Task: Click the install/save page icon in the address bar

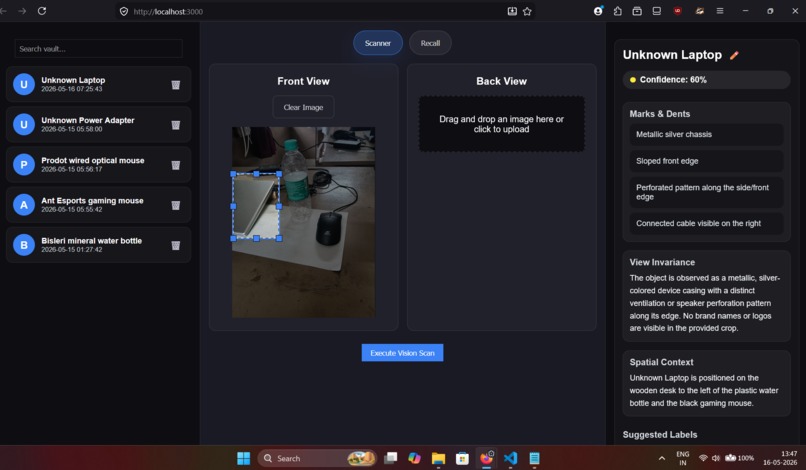Action: 512,11
